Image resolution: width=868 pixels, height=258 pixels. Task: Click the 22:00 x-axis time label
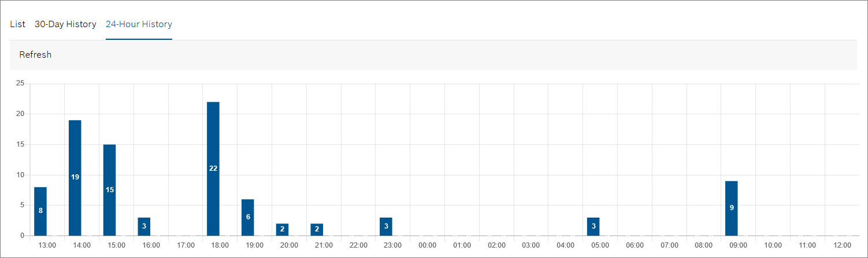click(x=358, y=245)
